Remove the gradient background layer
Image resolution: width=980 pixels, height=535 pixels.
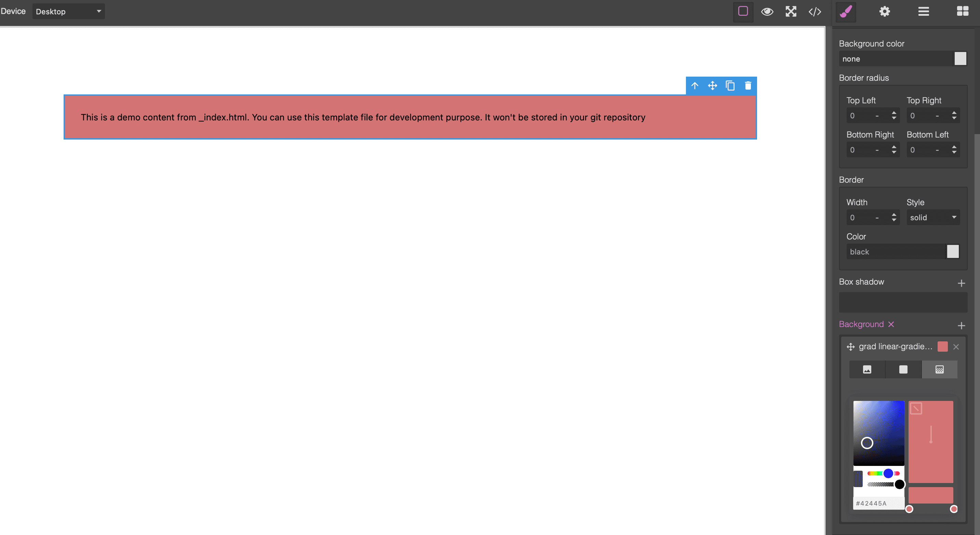[956, 347]
